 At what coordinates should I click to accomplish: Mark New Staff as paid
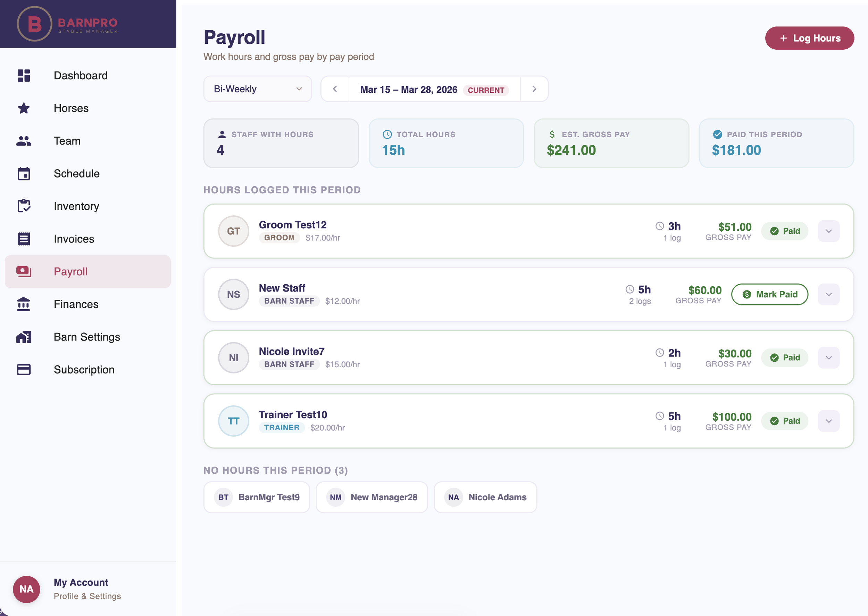click(x=769, y=294)
